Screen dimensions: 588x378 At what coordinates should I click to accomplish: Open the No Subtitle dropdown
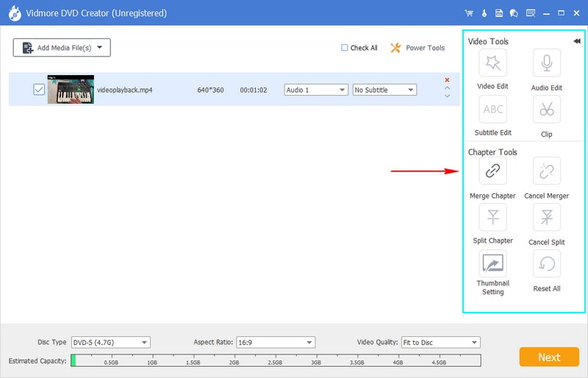click(384, 90)
